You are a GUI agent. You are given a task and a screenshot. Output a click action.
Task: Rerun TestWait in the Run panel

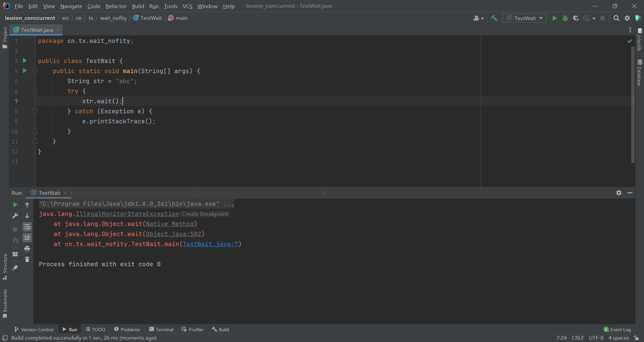15,205
